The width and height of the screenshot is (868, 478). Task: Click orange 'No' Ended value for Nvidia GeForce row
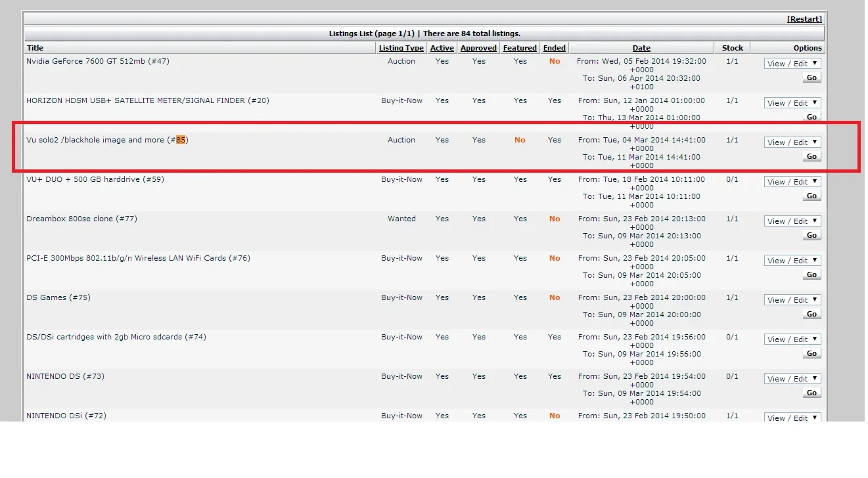click(x=555, y=61)
